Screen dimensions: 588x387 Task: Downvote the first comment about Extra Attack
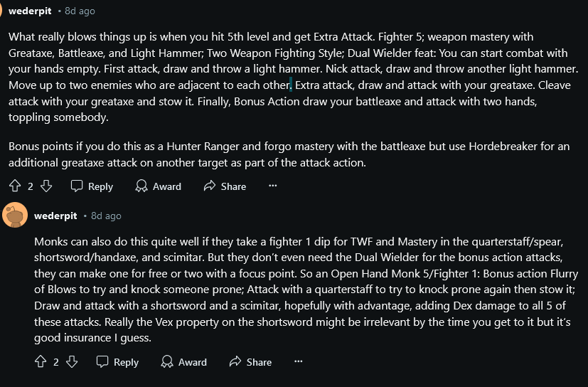pyautogui.click(x=46, y=186)
